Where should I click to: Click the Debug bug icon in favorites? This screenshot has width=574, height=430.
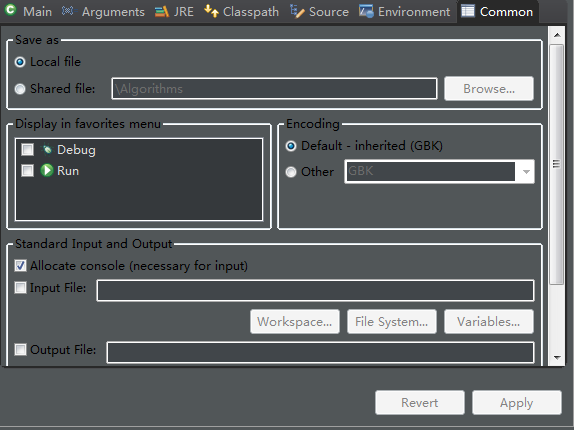point(47,149)
